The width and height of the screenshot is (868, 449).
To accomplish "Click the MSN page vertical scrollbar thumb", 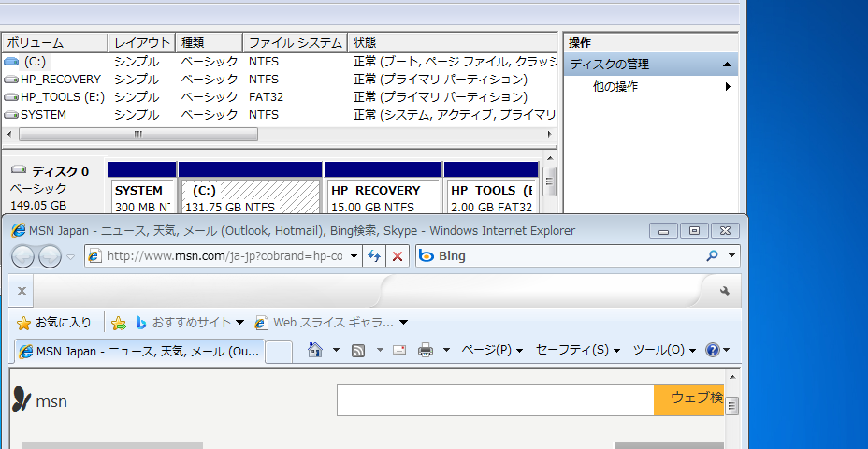I will 731,406.
